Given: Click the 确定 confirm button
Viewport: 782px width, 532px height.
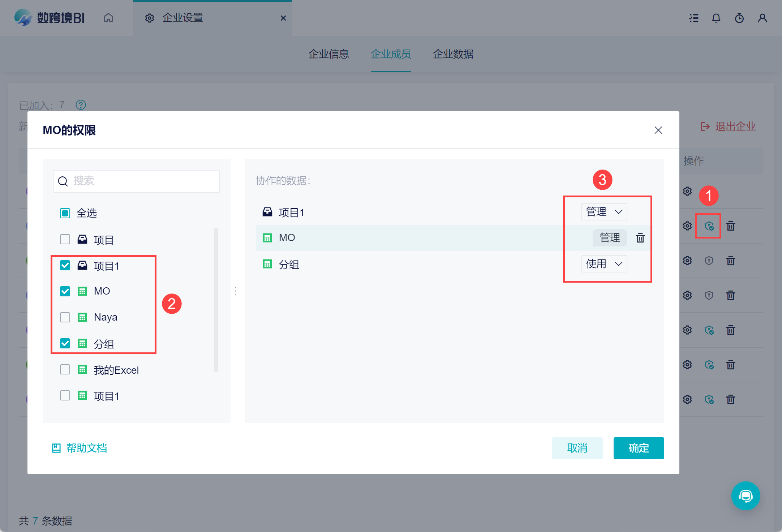Looking at the screenshot, I should 639,448.
